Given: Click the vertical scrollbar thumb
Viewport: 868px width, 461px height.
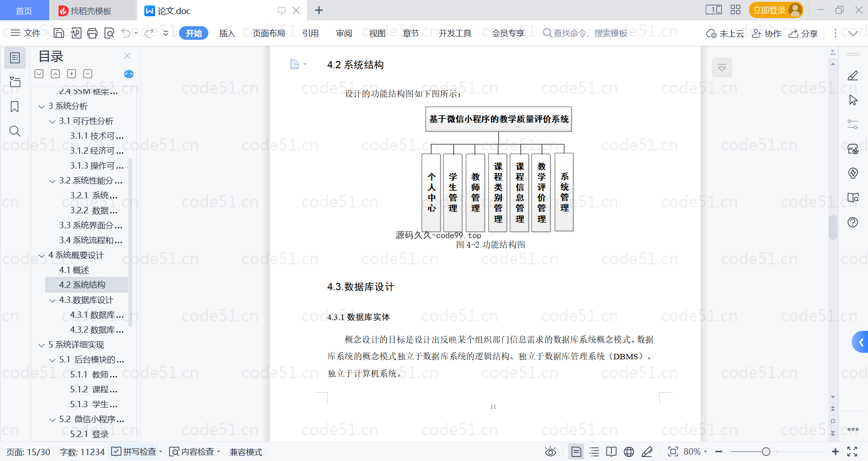Looking at the screenshot, I should pos(833,227).
